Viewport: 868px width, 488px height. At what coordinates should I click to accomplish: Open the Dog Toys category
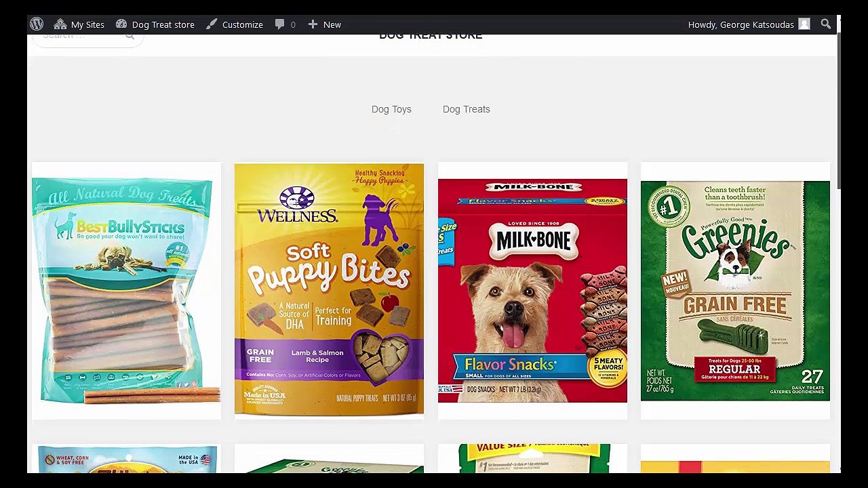(391, 109)
